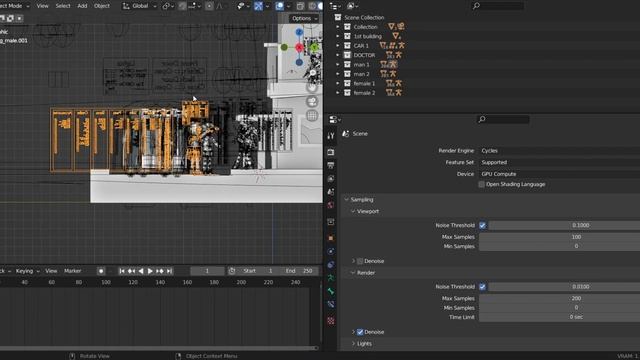Screen dimensions: 640x360
Task: Open the Tool properties tab
Action: [331, 136]
